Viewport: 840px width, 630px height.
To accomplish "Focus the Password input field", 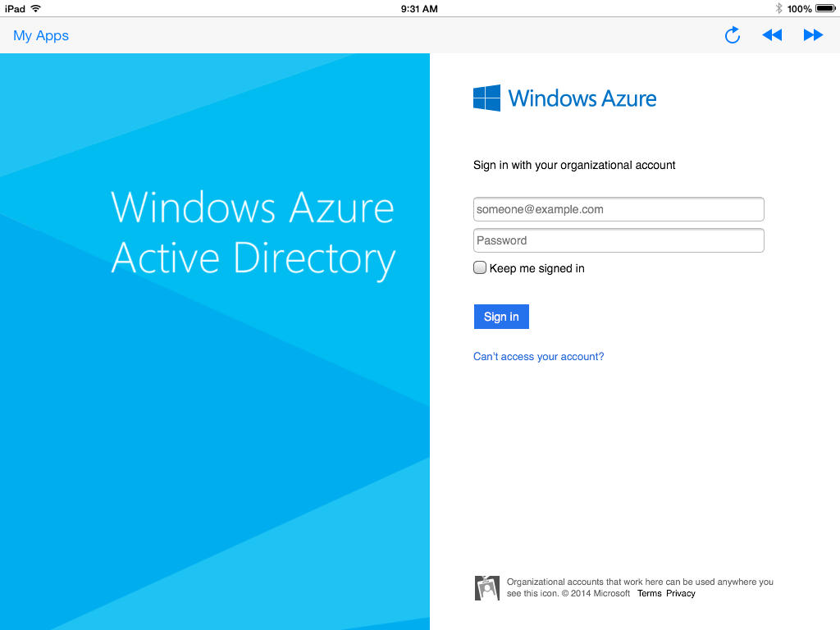I will point(619,240).
